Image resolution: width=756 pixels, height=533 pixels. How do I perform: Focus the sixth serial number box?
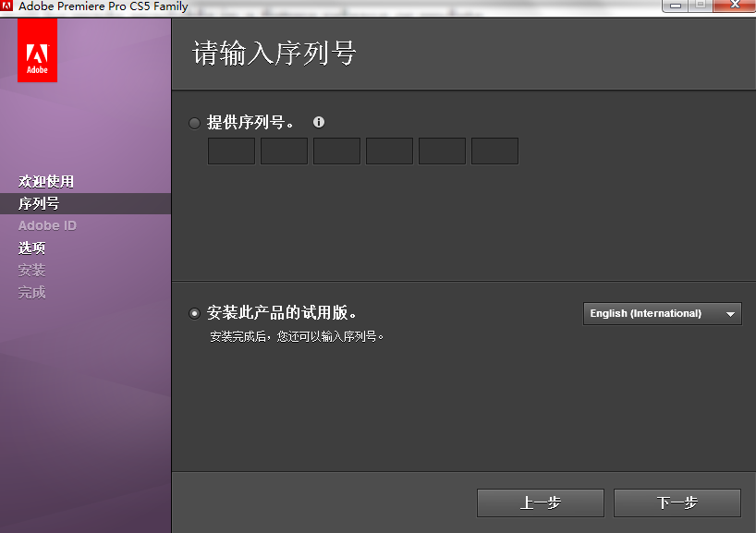(x=494, y=151)
